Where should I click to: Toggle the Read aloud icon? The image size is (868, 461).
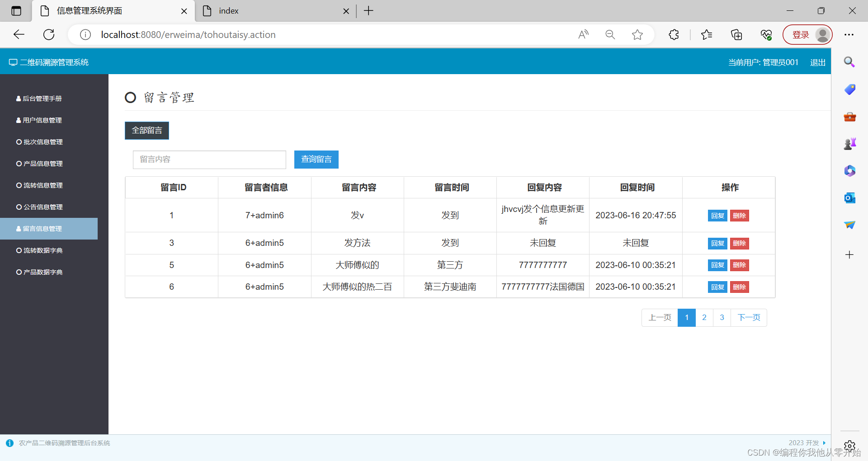click(x=583, y=34)
